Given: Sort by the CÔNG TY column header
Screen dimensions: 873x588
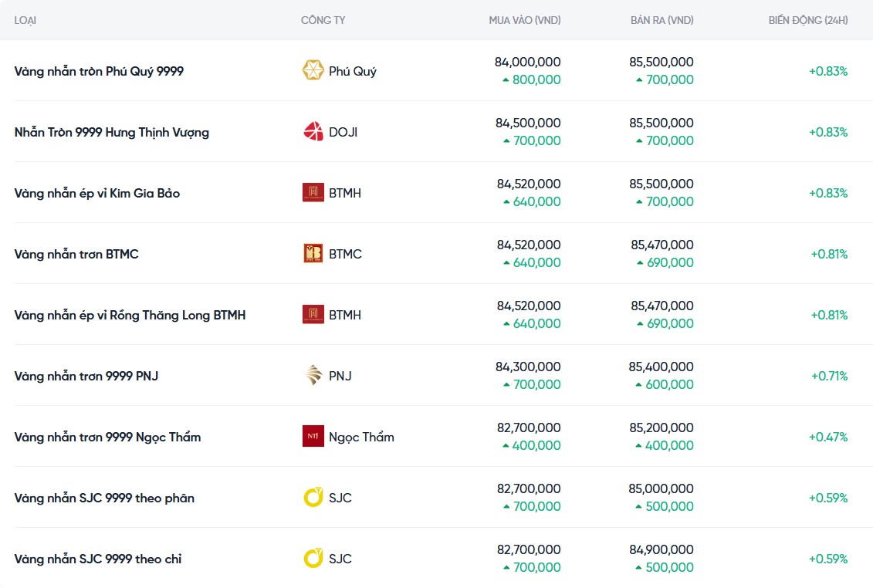Looking at the screenshot, I should tap(323, 20).
